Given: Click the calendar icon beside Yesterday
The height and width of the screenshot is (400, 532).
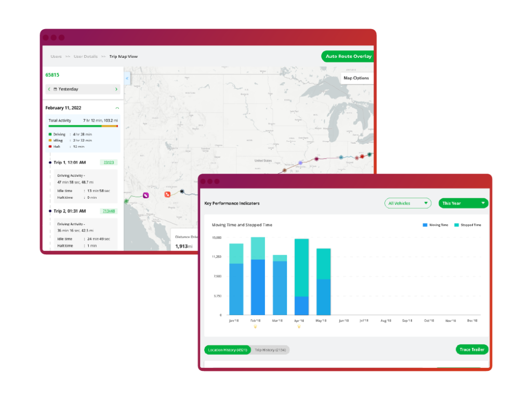Looking at the screenshot, I should 55,89.
